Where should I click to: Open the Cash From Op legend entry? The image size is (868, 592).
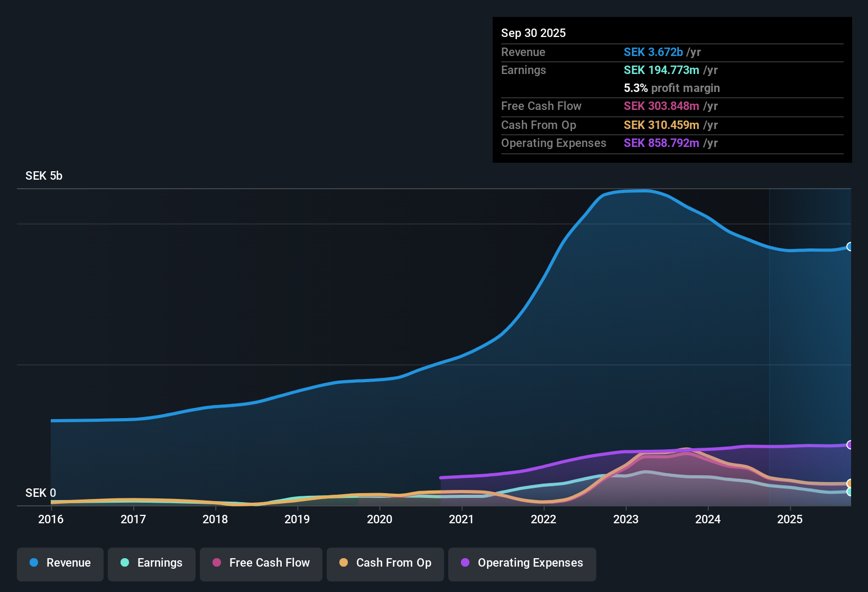click(385, 563)
